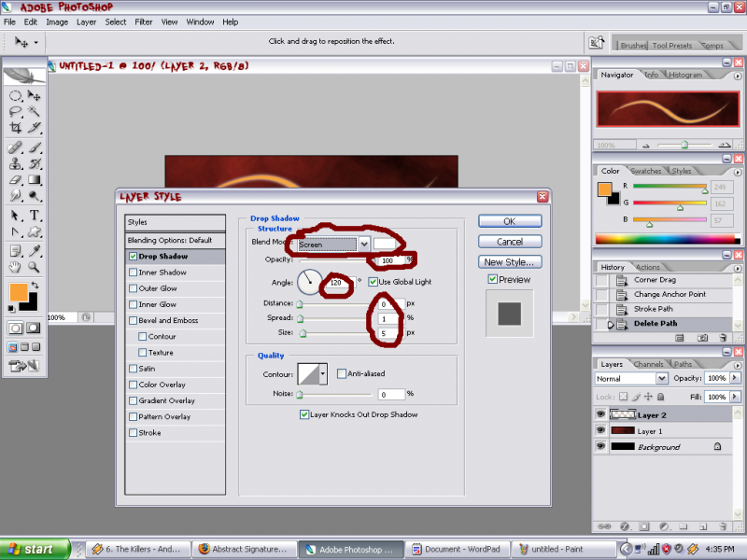This screenshot has height=560, width=747.
Task: Open the Color panel options menu
Action: [738, 172]
